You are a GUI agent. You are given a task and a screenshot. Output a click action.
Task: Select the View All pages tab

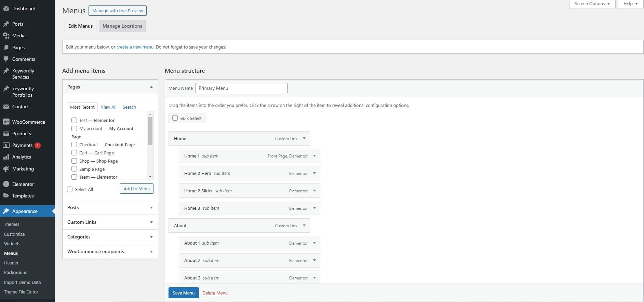coord(108,107)
